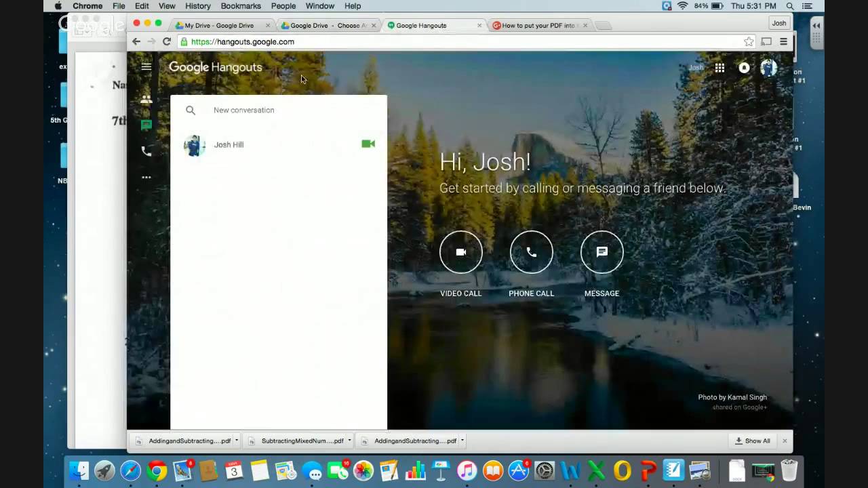Open FaceTime from the Dock

(338, 470)
